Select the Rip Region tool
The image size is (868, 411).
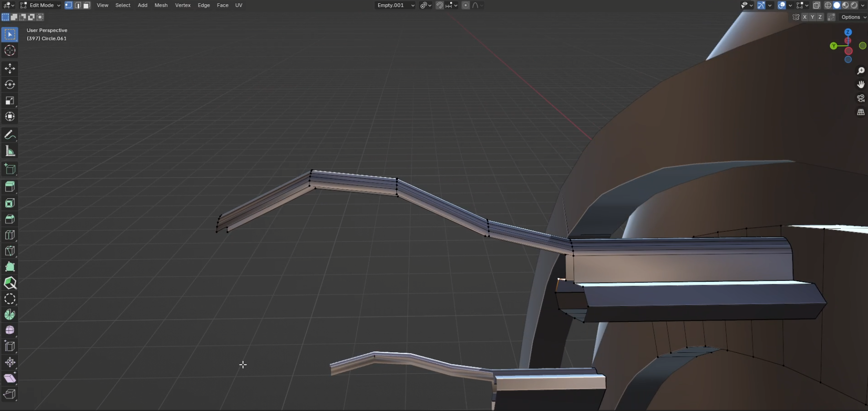coord(10,394)
